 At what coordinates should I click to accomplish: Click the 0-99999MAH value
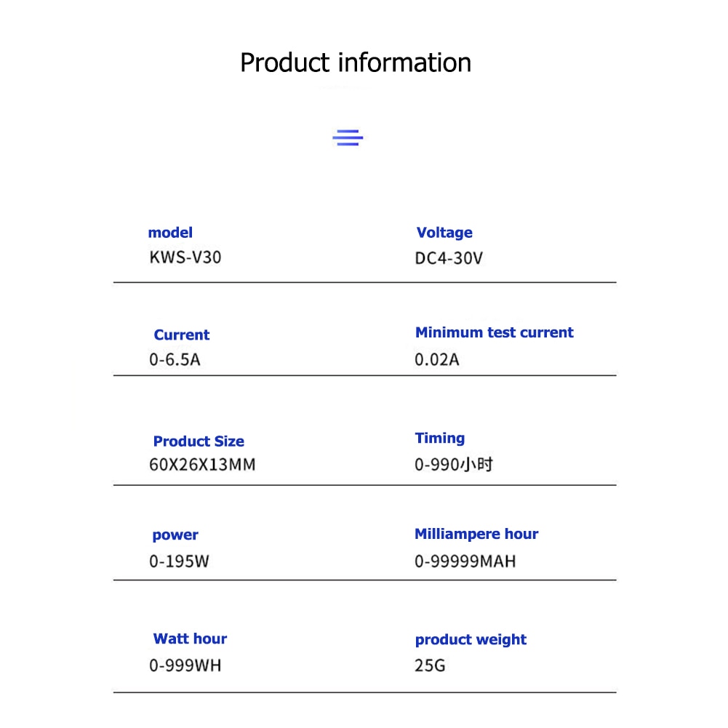coord(465,561)
